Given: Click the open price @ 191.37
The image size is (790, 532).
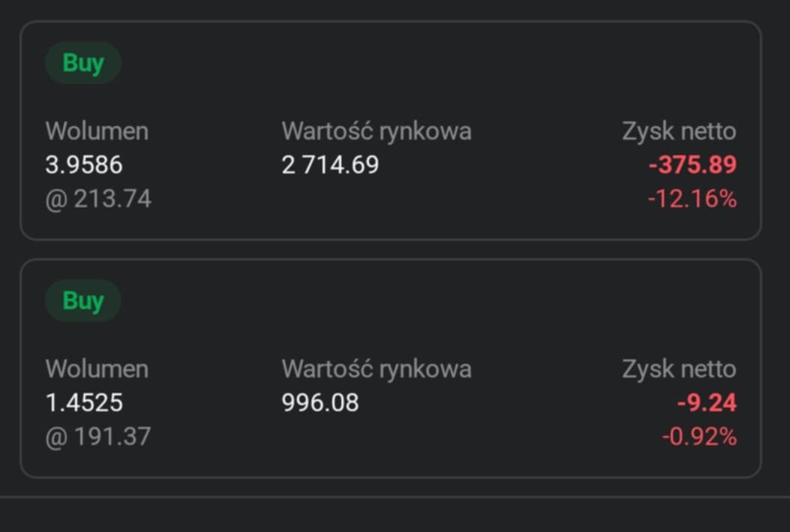Looking at the screenshot, I should pyautogui.click(x=98, y=437).
